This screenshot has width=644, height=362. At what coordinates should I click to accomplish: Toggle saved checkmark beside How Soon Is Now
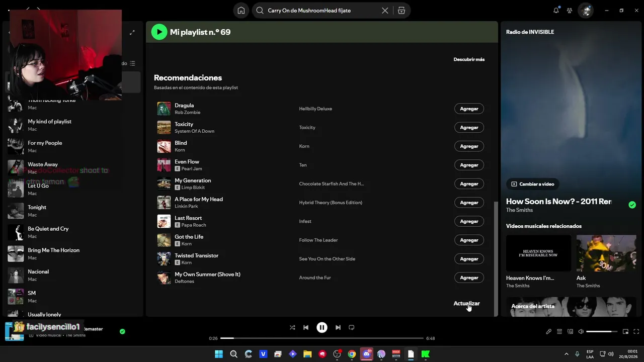[632, 205]
